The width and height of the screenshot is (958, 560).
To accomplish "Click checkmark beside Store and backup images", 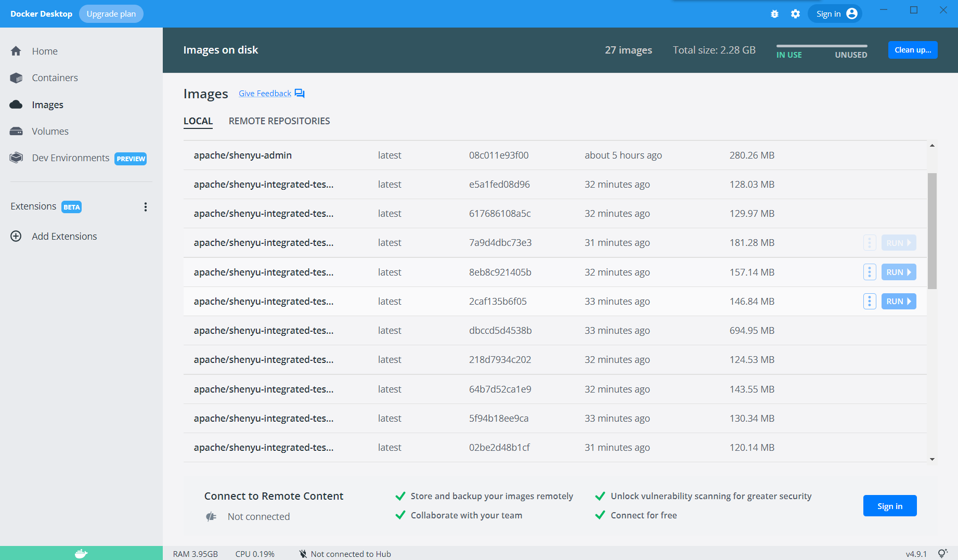I will coord(400,496).
